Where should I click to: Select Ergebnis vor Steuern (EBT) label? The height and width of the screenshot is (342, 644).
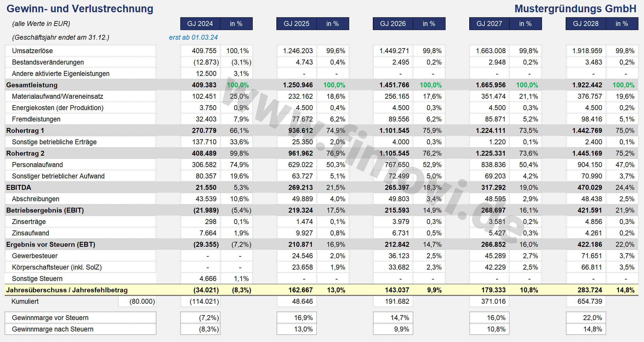pyautogui.click(x=51, y=244)
